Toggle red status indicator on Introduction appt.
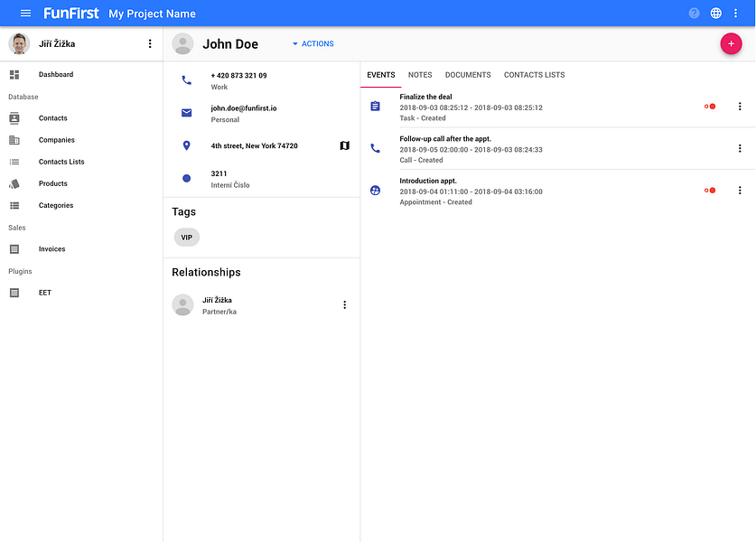 pos(710,191)
